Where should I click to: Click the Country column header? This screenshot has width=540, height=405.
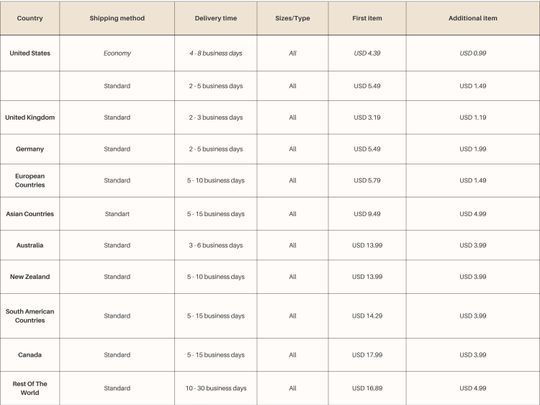[x=30, y=18]
